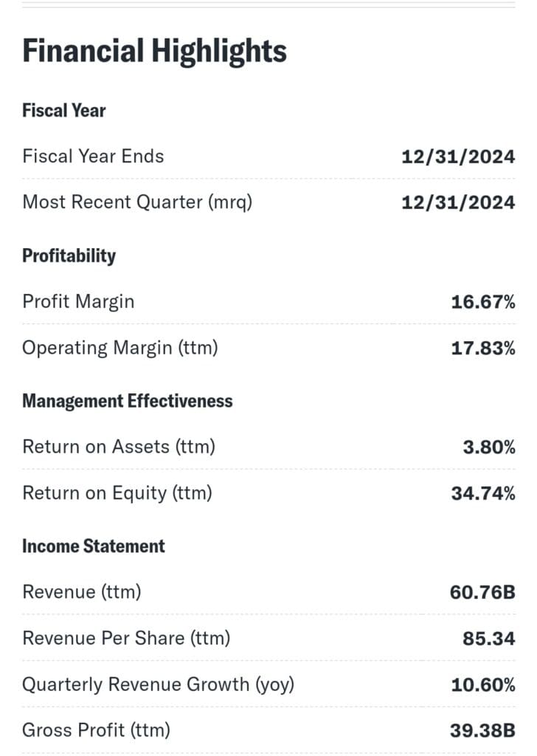The image size is (537, 756).
Task: Click the 34.74% return on equity value
Action: coord(483,493)
